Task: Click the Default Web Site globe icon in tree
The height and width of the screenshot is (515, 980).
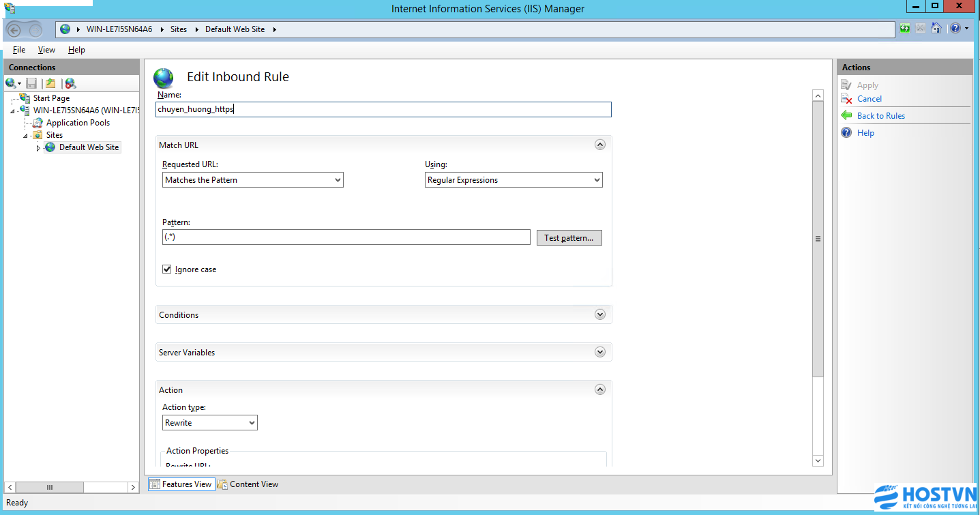Action: click(50, 147)
